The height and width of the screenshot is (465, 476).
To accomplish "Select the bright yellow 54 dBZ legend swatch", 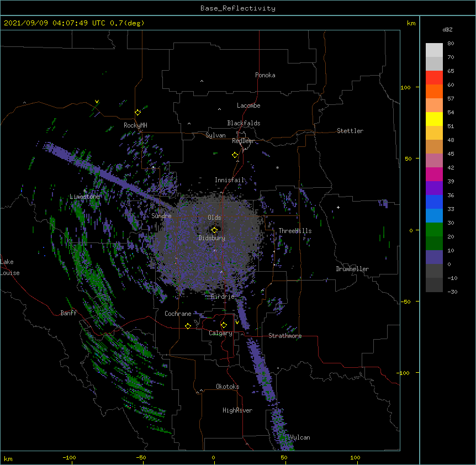I will [434, 119].
